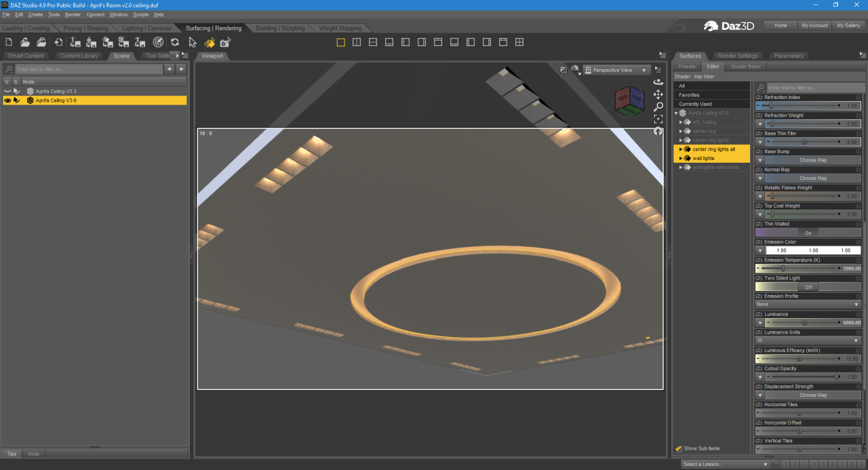Expand the center ring lights alt surface
This screenshot has width=868, height=470.
681,149
